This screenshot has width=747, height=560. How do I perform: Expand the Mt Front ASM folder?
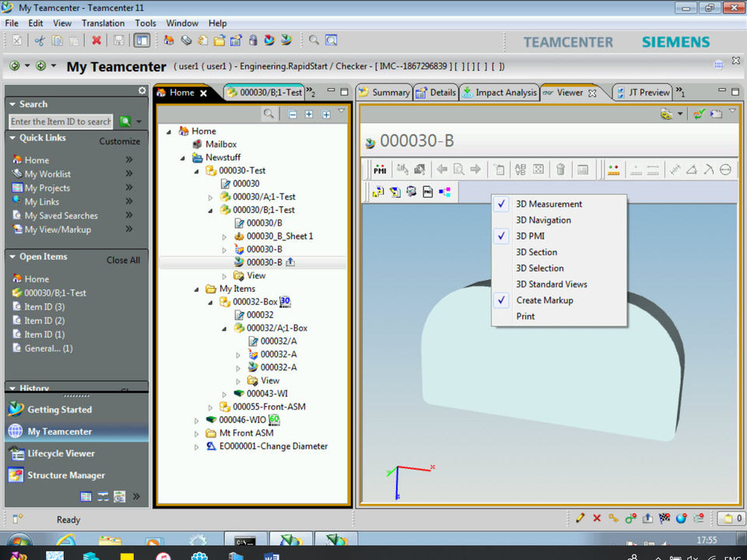click(198, 433)
